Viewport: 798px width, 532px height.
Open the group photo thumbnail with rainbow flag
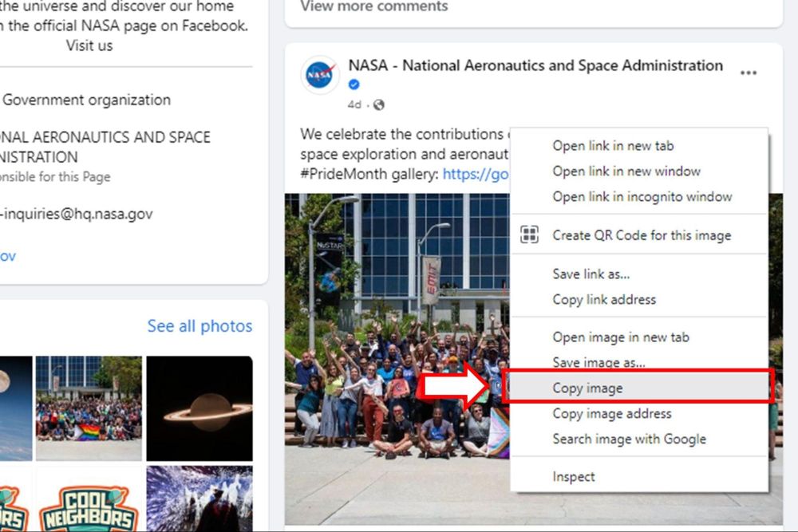pyautogui.click(x=89, y=408)
